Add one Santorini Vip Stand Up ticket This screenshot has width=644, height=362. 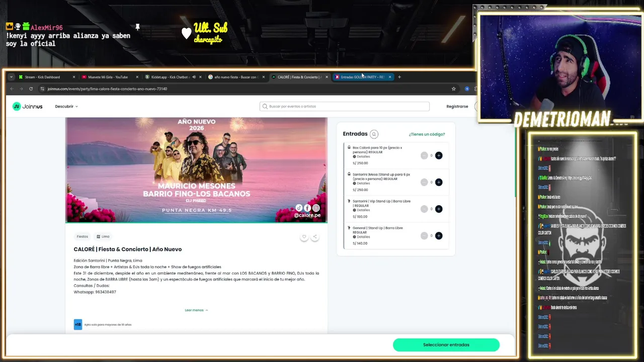[x=439, y=209]
